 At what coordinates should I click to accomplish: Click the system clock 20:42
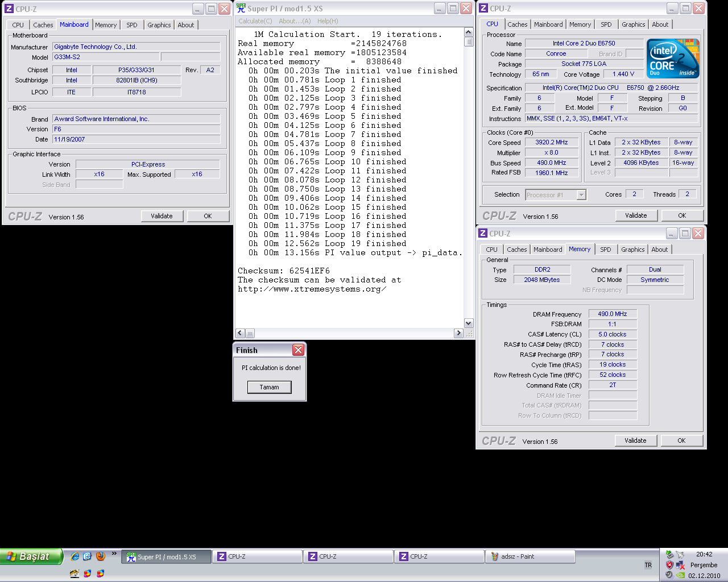click(704, 554)
